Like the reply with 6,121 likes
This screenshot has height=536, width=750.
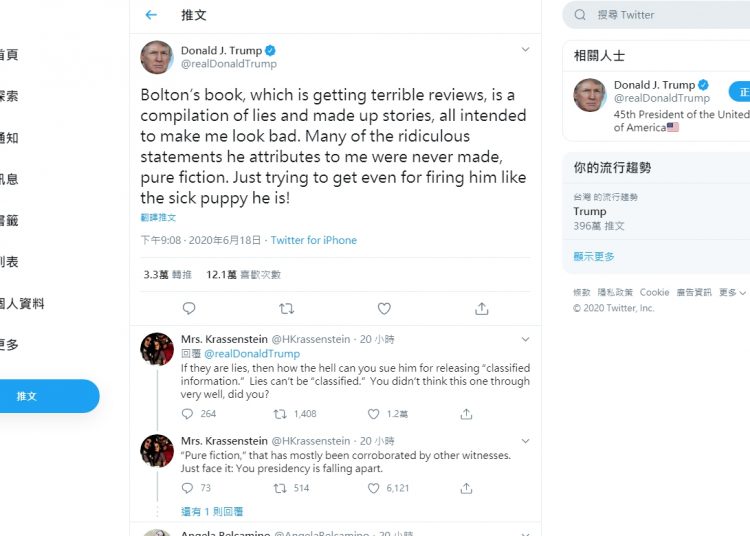click(374, 488)
